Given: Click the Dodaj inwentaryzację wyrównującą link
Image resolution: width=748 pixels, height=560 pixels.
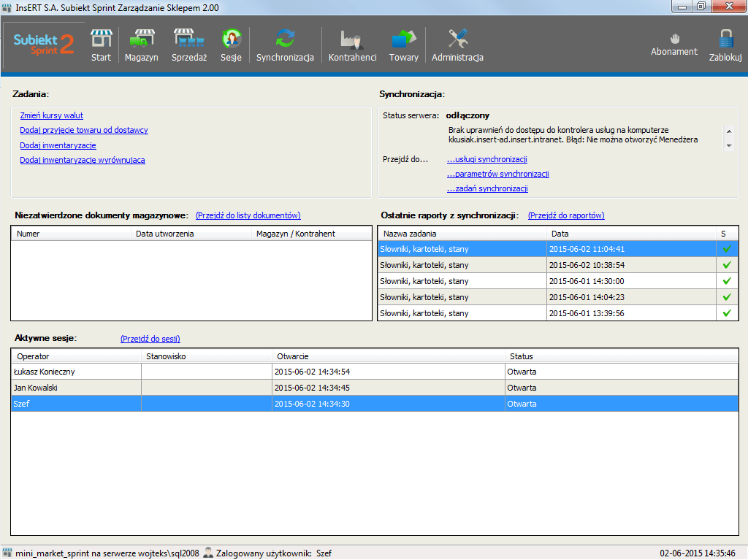Looking at the screenshot, I should pos(83,161).
